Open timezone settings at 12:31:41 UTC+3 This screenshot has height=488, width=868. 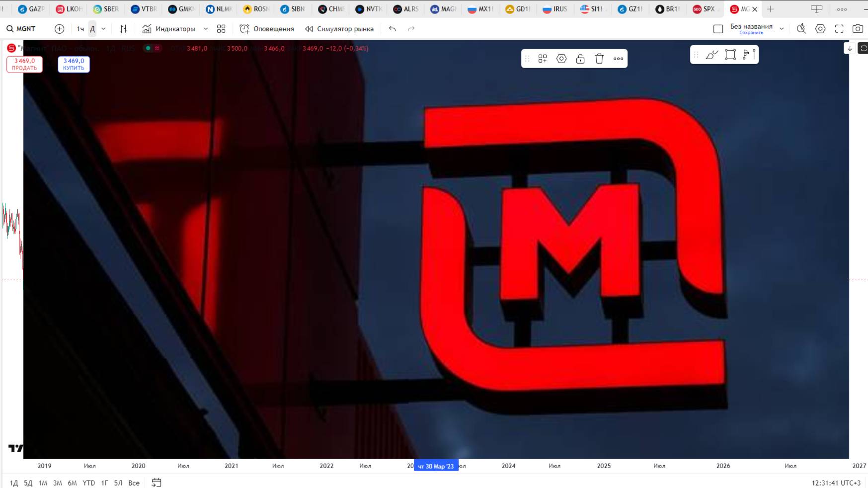point(836,483)
